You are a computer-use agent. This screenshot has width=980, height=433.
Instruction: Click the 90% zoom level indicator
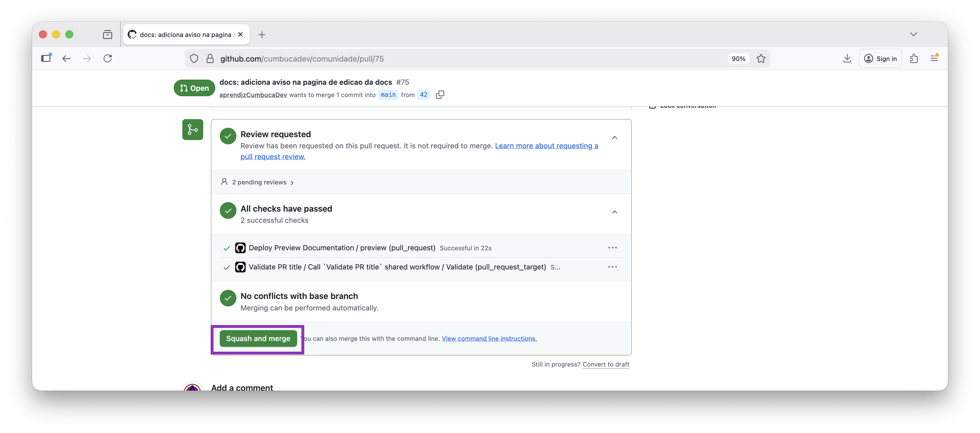tap(738, 59)
